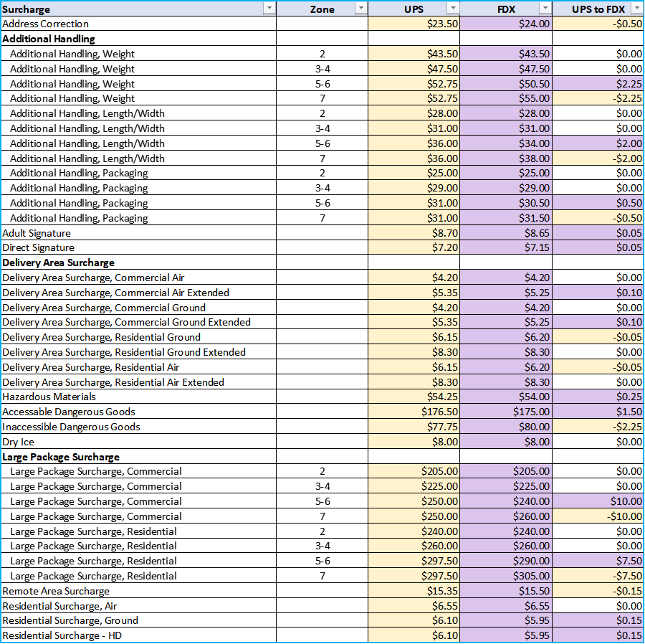Select the Address Correction cell
645x644 pixels.
point(138,24)
